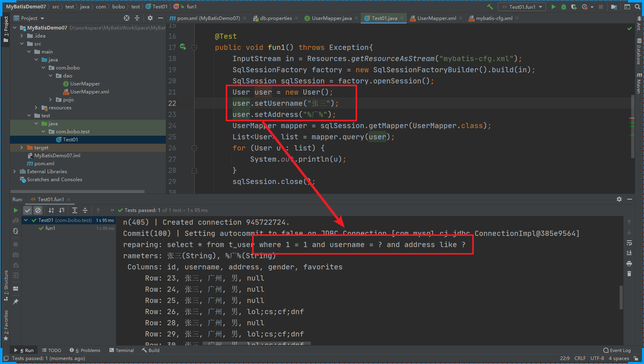The image size is (644, 364).
Task: Expand External Libraries
Action: (x=15, y=172)
